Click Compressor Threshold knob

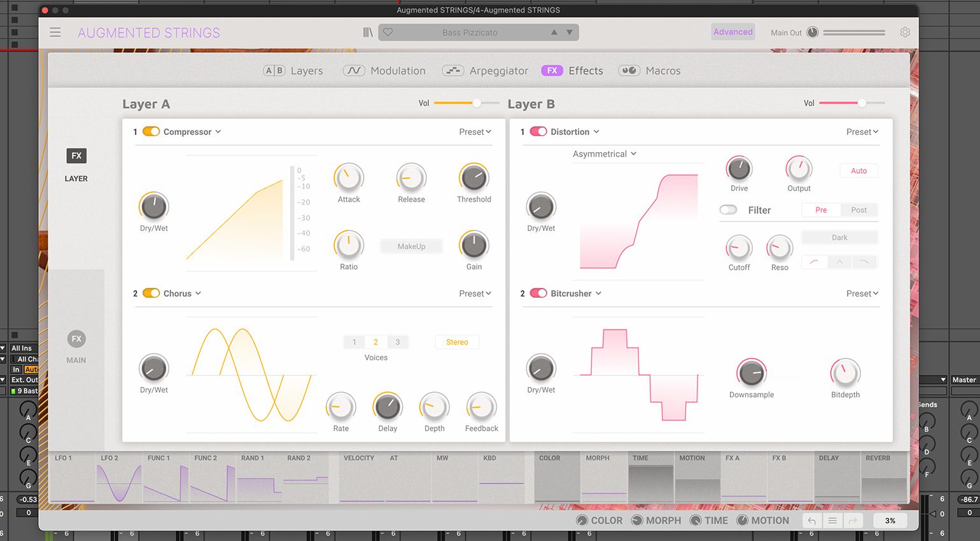pyautogui.click(x=474, y=178)
